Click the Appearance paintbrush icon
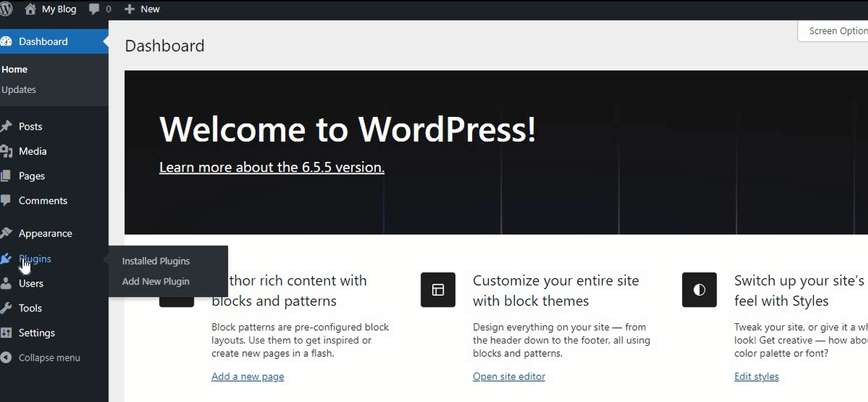The height and width of the screenshot is (402, 868). click(x=6, y=233)
